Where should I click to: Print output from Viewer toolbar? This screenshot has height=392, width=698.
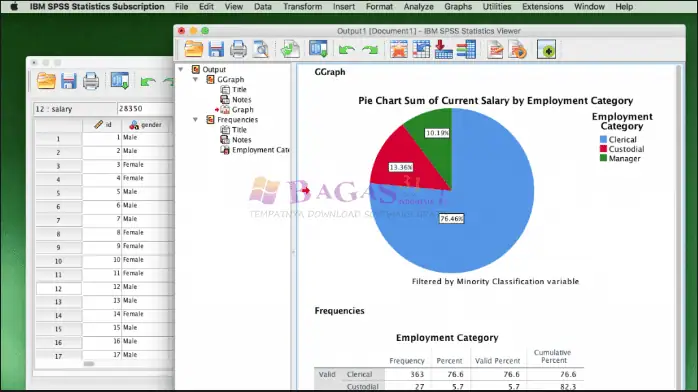coord(238,49)
